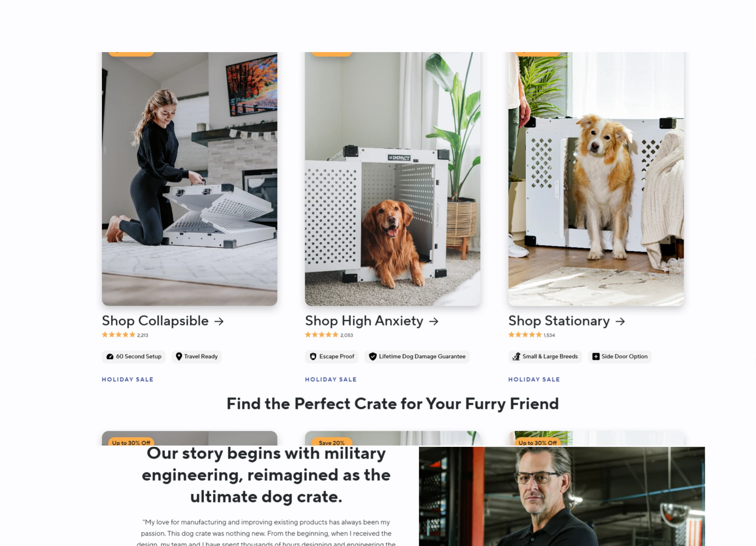Image resolution: width=756 pixels, height=546 pixels.
Task: Open the Shop Collapsible link
Action: pos(163,321)
